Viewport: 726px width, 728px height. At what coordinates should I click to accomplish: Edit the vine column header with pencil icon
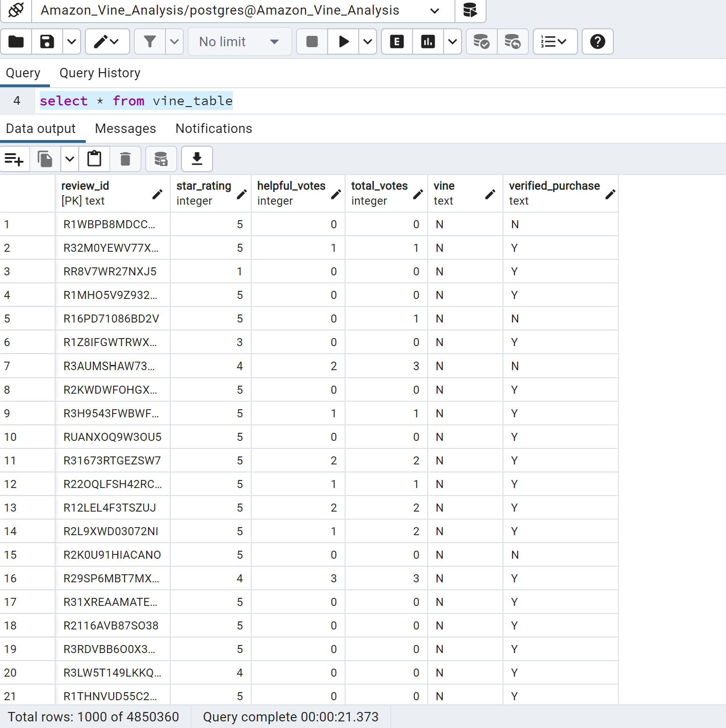(490, 194)
